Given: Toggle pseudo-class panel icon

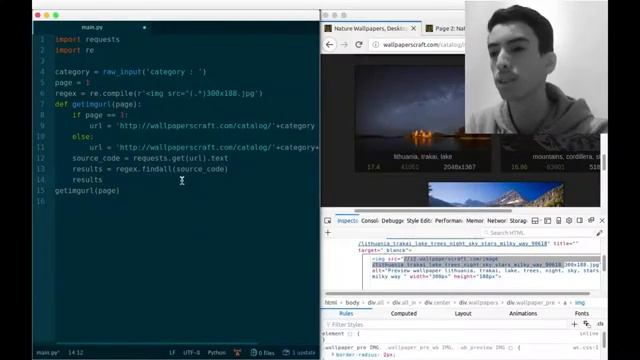Looking at the screenshot, I should (x=587, y=324).
